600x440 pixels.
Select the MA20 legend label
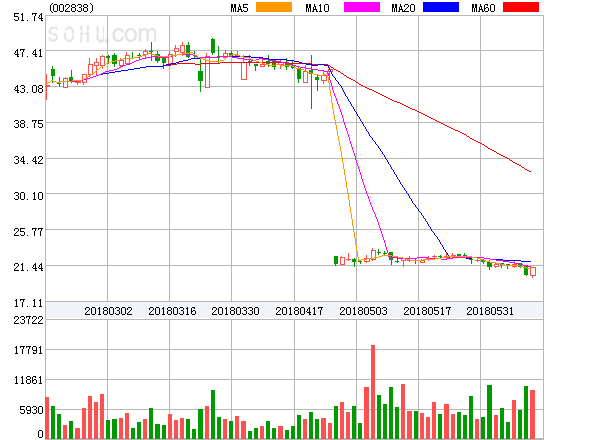click(403, 8)
